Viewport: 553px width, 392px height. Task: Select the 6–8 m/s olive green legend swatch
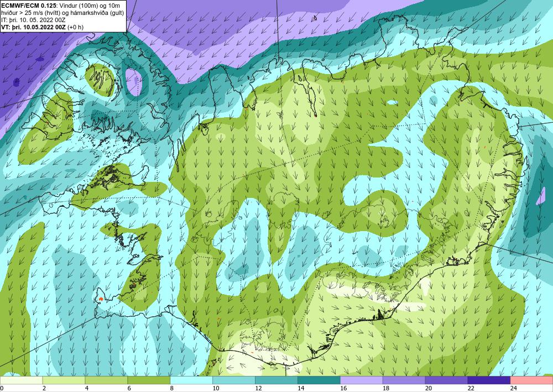(x=149, y=380)
